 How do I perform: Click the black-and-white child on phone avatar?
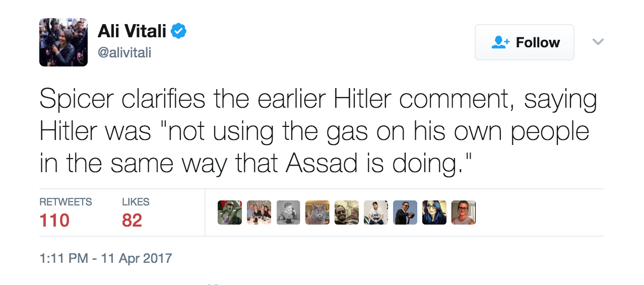click(288, 212)
